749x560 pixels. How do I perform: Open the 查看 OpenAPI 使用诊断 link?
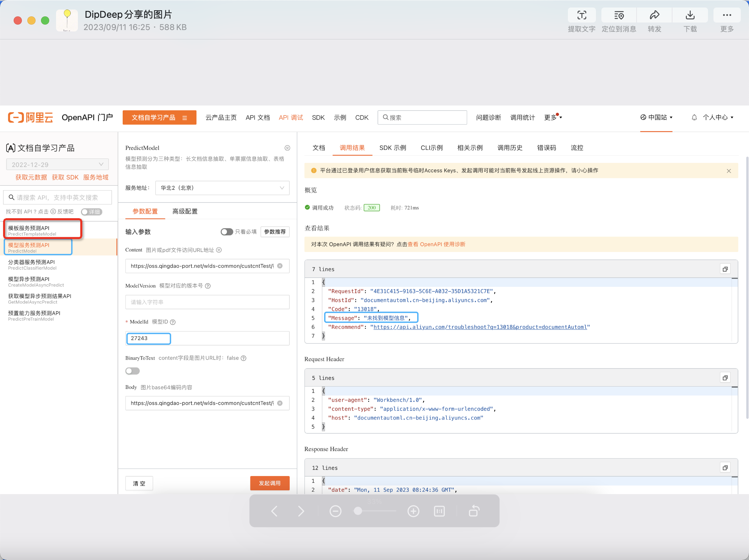tap(436, 244)
